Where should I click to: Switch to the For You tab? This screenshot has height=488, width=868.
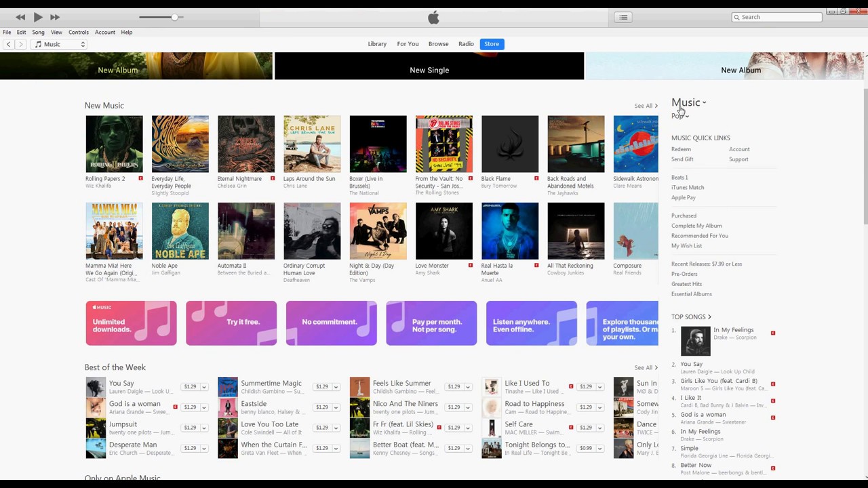[x=408, y=44]
